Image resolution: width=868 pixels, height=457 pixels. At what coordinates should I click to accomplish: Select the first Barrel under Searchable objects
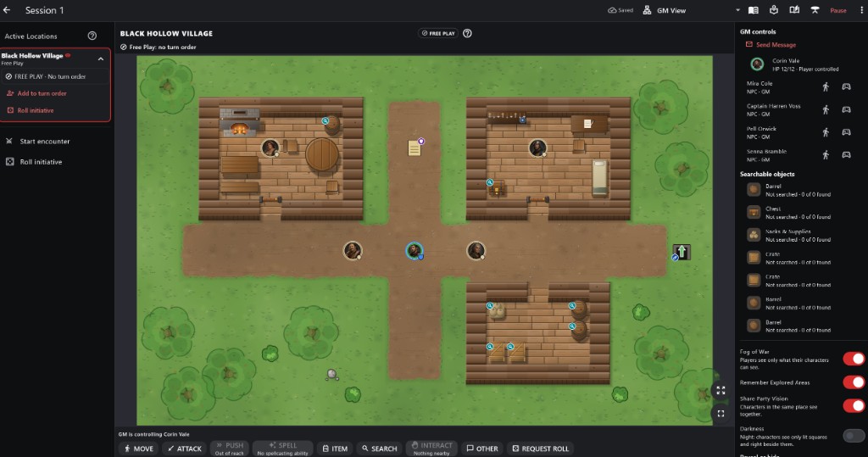coord(789,190)
